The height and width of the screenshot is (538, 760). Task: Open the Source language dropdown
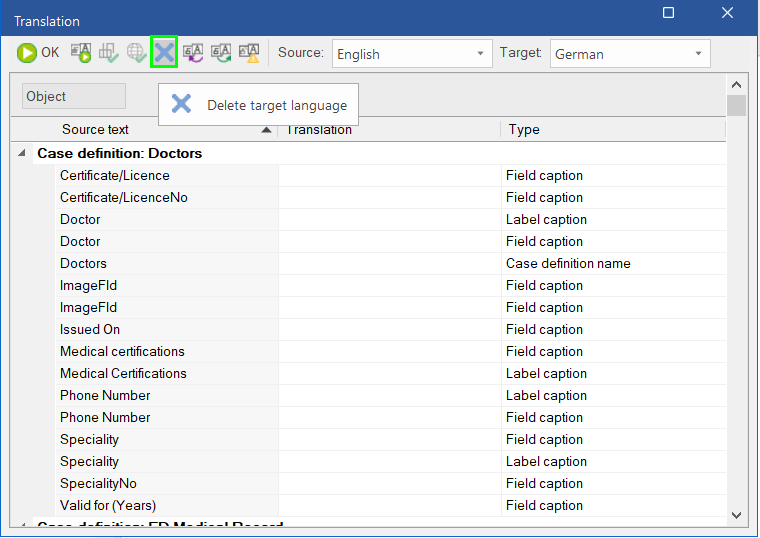coord(412,53)
